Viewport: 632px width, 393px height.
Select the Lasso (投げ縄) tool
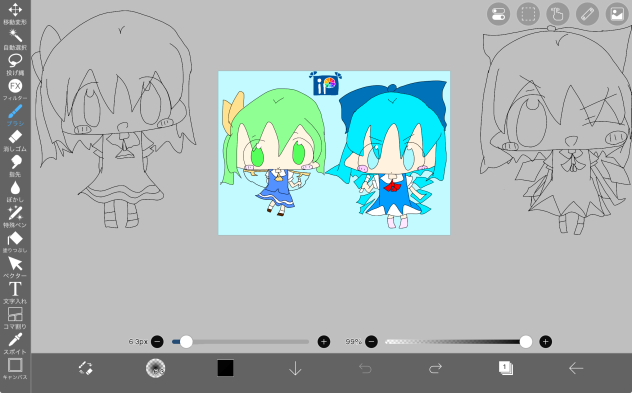pos(15,64)
